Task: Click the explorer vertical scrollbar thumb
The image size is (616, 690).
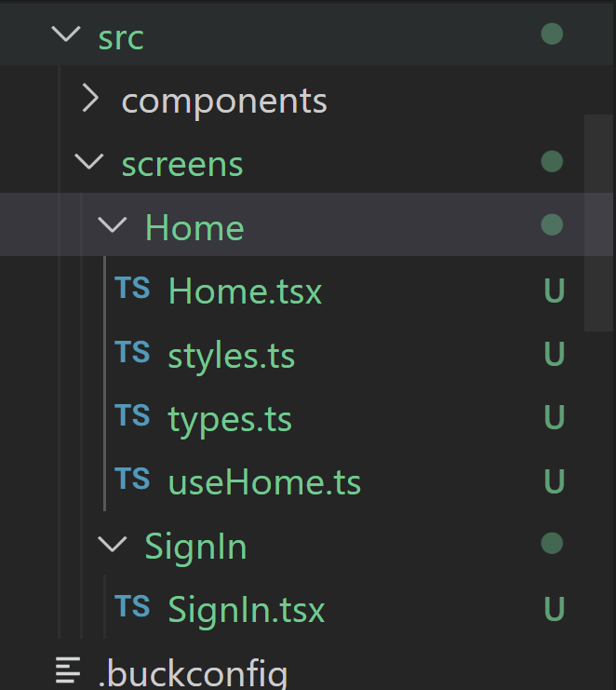Action: coord(599,223)
